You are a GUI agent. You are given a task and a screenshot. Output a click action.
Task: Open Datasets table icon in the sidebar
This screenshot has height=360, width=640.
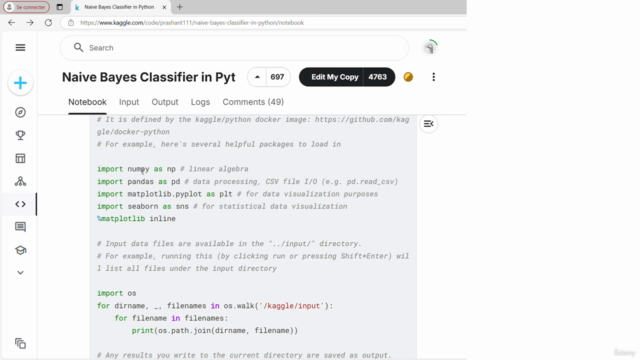[x=20, y=158]
